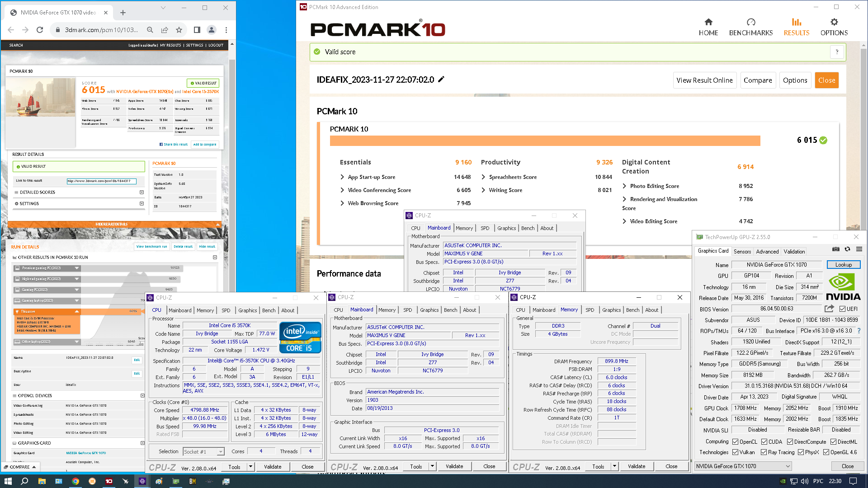The image size is (868, 488).
Task: Open the CPU-Z taskbar icon
Action: tap(142, 481)
